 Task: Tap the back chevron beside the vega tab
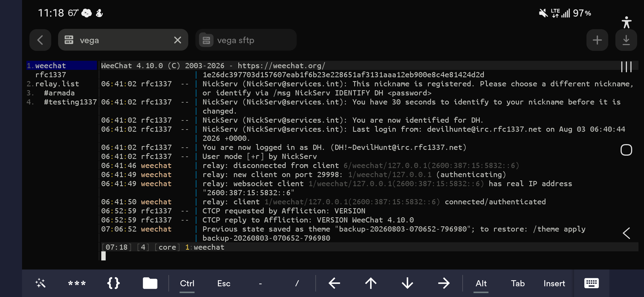click(x=40, y=40)
